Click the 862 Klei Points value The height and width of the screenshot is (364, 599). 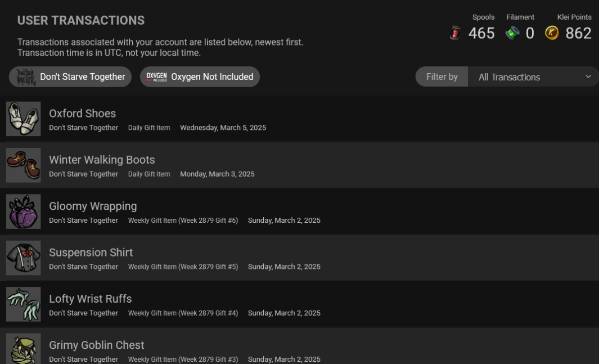click(578, 33)
